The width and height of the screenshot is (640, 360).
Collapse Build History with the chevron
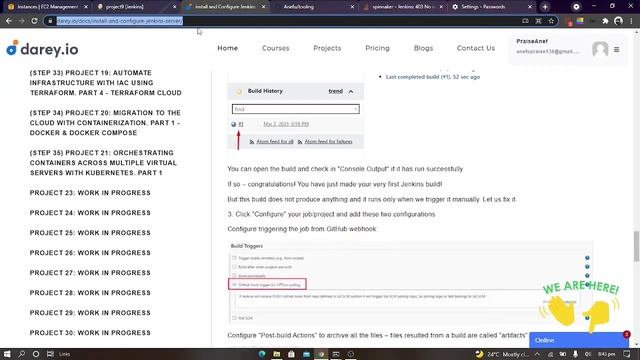point(351,91)
